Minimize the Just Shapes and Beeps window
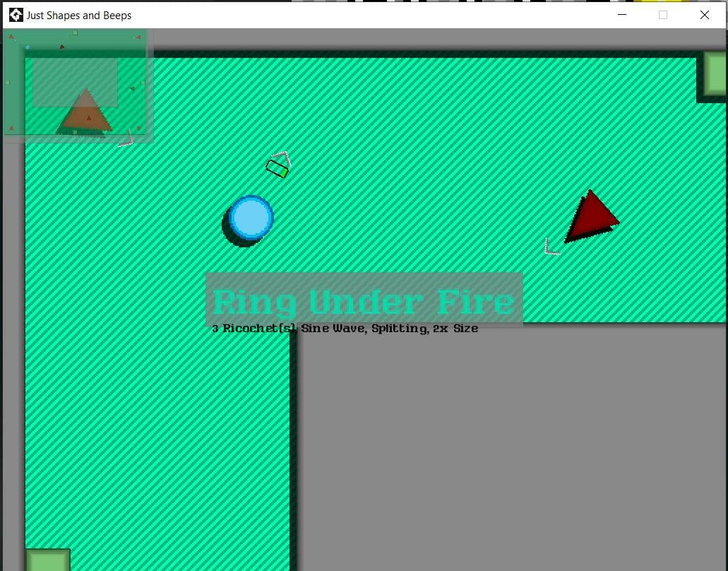Image resolution: width=728 pixels, height=571 pixels. pyautogui.click(x=622, y=15)
